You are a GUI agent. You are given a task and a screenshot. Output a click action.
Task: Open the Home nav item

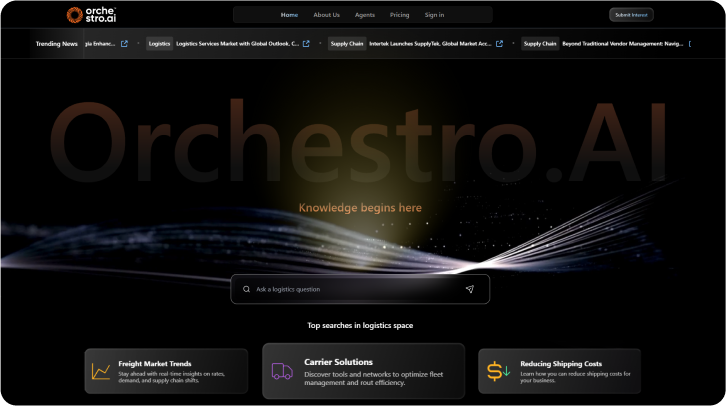coord(289,15)
